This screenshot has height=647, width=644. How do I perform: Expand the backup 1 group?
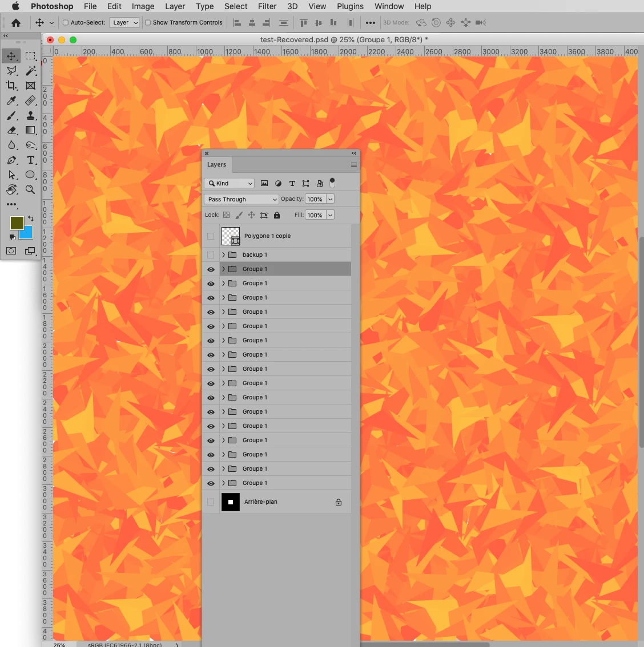click(223, 255)
